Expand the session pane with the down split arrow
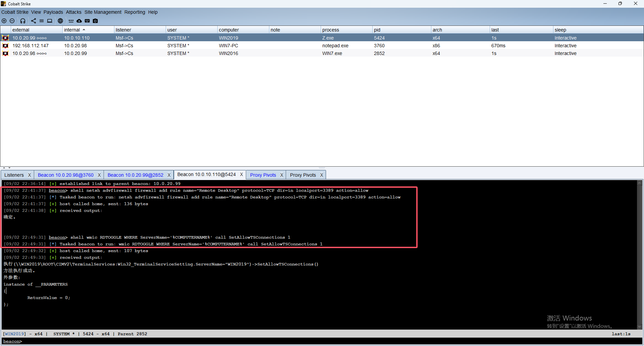644x346 pixels. tap(9, 168)
